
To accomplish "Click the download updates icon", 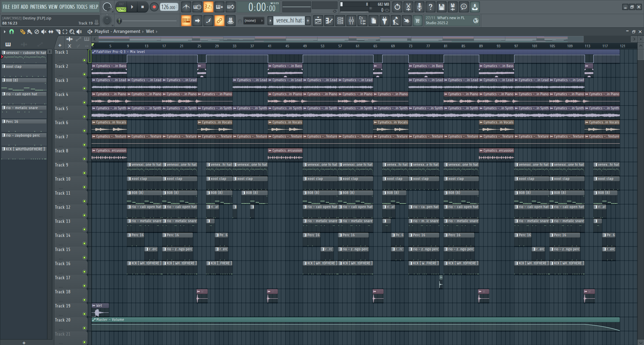I will coord(475,7).
